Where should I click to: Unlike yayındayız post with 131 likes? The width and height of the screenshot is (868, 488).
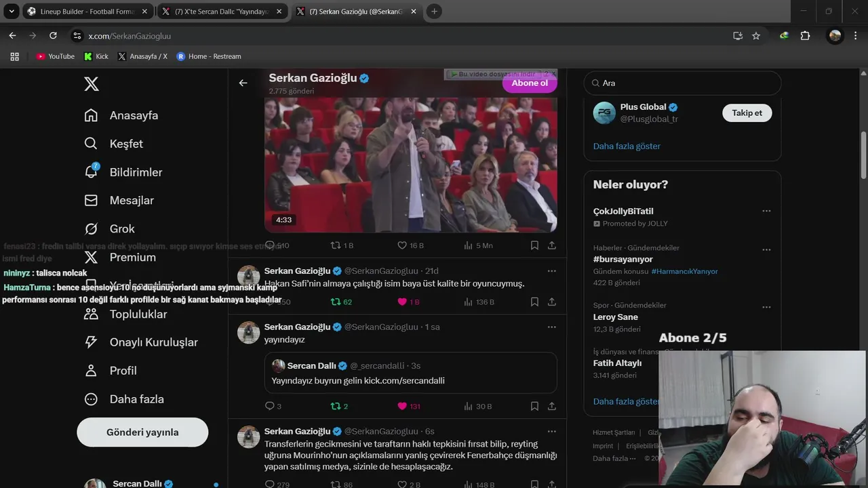click(x=409, y=406)
